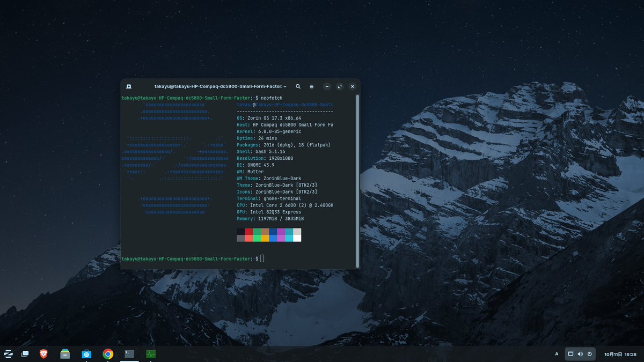Click the orange swatch in neofetch palette
The width and height of the screenshot is (644, 362).
[x=265, y=238]
